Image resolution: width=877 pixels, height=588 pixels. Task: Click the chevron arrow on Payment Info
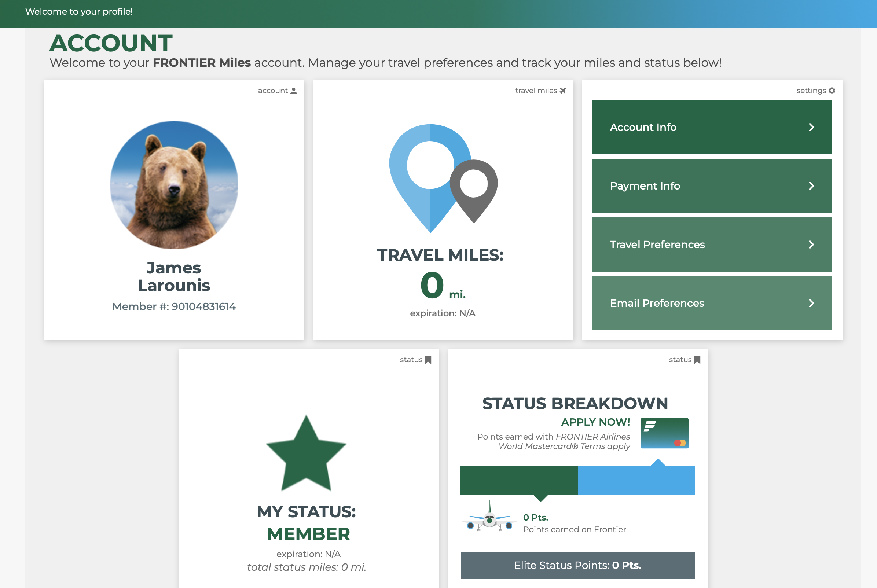pos(811,186)
